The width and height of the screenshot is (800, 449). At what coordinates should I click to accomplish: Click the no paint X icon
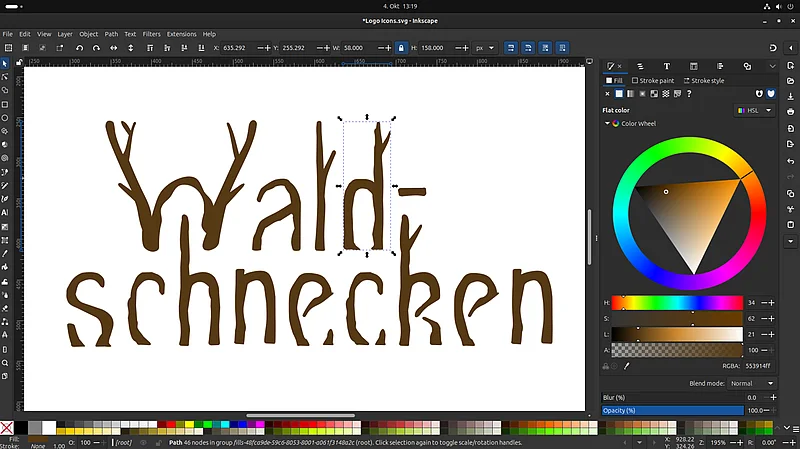click(x=607, y=94)
